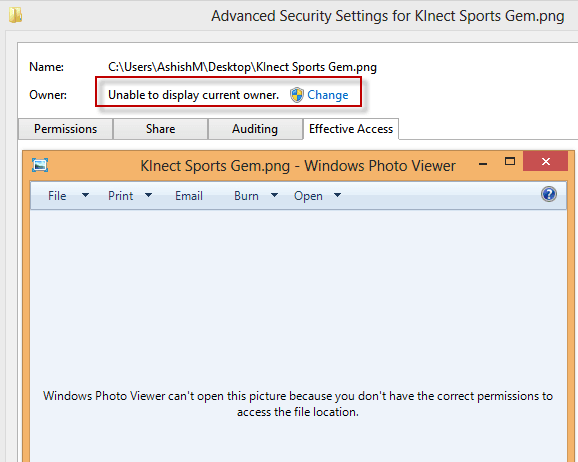Select the Email toolbar option
The height and width of the screenshot is (462, 578).
189,196
